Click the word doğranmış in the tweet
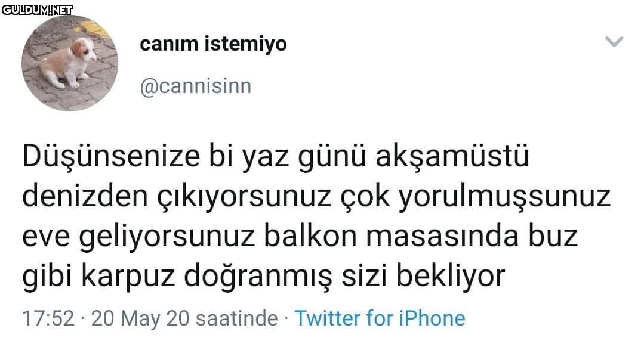The height and width of the screenshot is (347, 644). coord(258,277)
